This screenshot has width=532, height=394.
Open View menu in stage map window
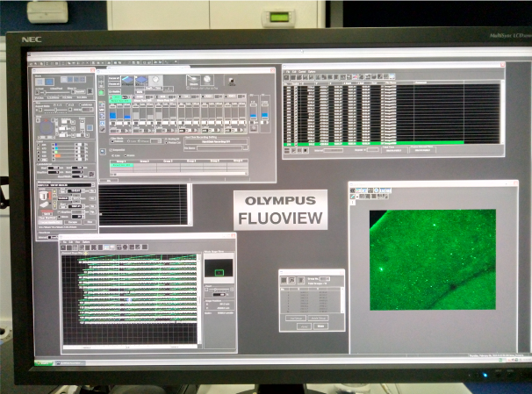coord(77,242)
